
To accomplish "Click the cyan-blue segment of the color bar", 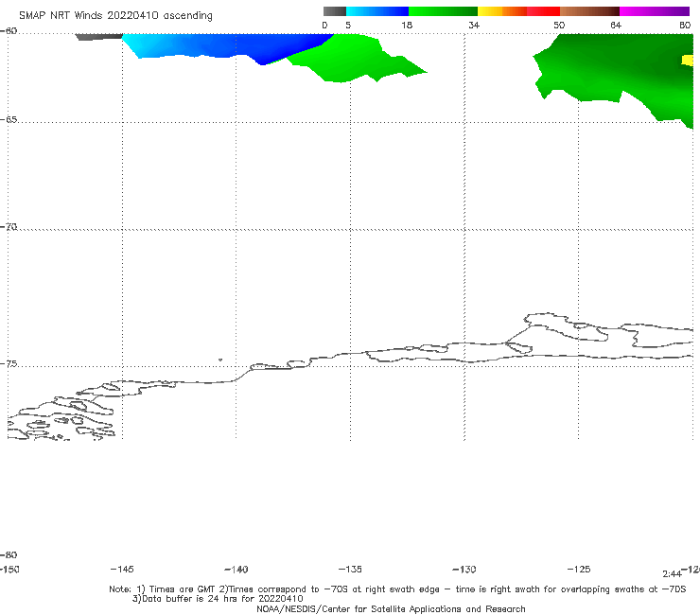I will click(377, 11).
